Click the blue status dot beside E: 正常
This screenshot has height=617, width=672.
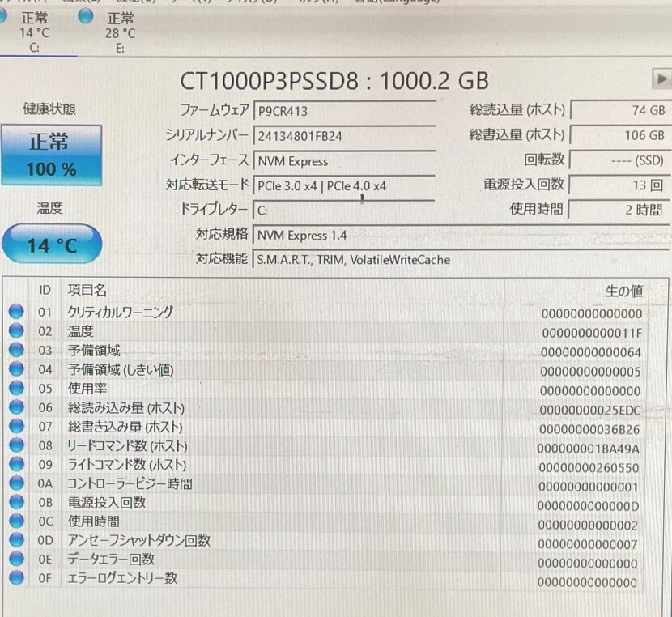[x=86, y=16]
